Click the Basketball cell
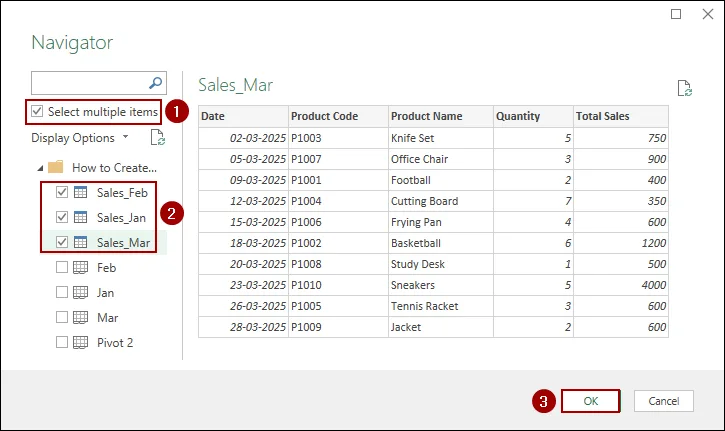Viewport: 725px width, 431px height. point(441,243)
